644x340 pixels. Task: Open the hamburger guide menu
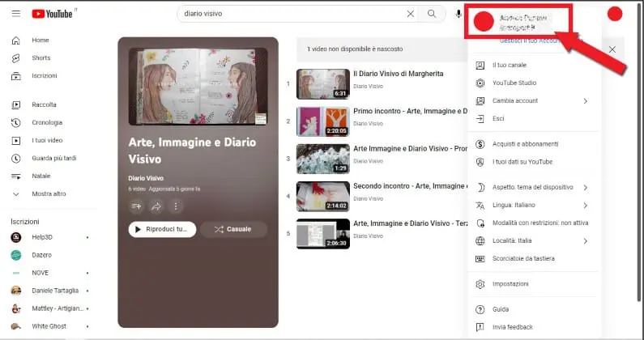(16, 14)
